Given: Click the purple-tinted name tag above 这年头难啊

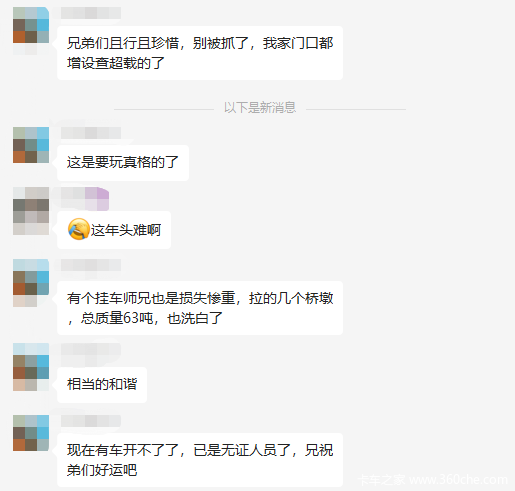Looking at the screenshot, I should (85, 199).
